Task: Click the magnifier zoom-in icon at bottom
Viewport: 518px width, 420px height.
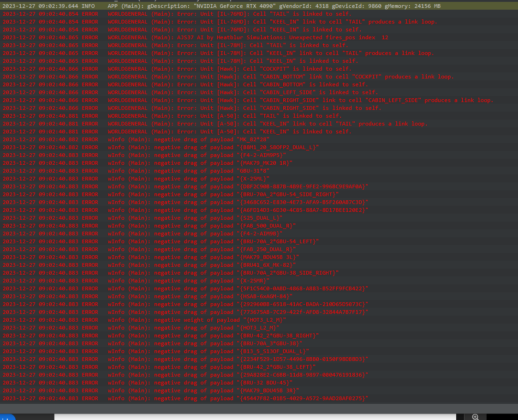Action: (x=476, y=417)
